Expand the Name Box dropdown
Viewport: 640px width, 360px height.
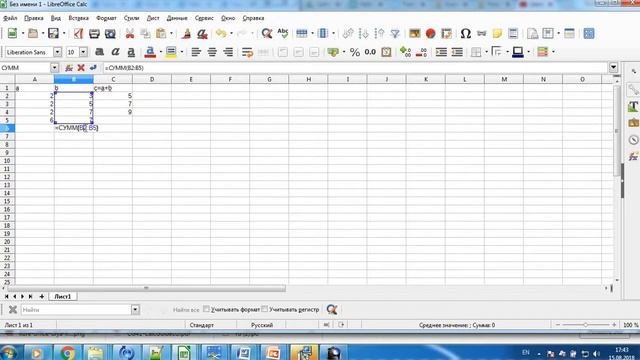(54, 68)
